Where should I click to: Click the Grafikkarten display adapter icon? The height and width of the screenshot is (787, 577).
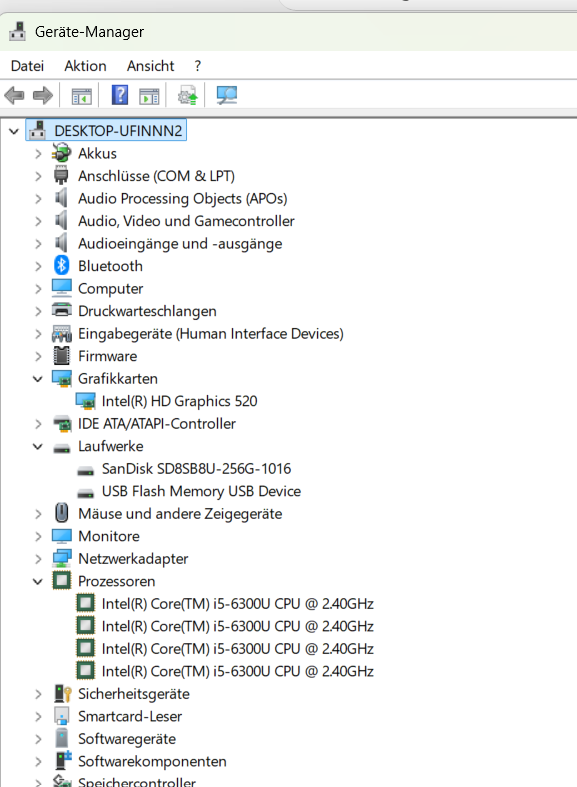click(x=62, y=379)
